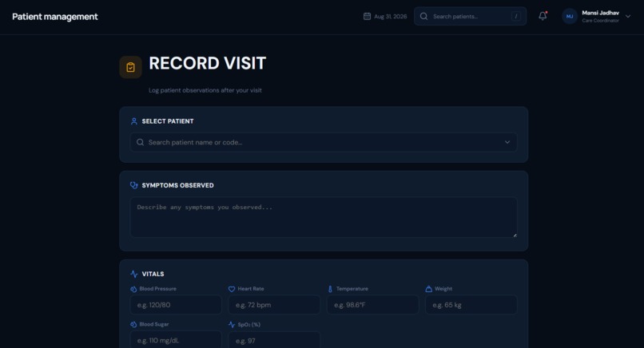This screenshot has height=348, width=644.
Task: Focus the Search patient name or code field
Action: pyautogui.click(x=324, y=142)
